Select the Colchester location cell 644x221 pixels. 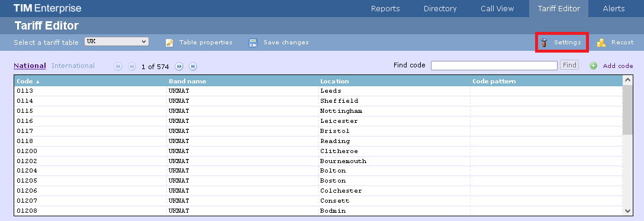coord(394,191)
